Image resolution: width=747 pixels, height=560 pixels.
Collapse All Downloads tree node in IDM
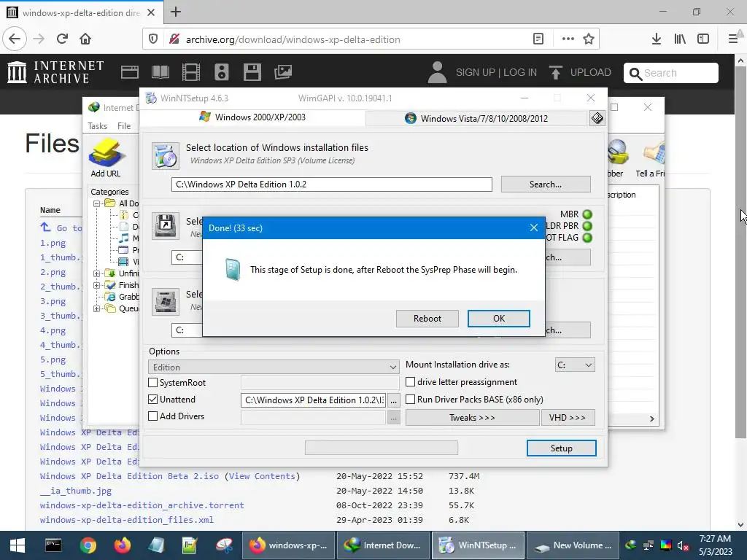pyautogui.click(x=97, y=203)
